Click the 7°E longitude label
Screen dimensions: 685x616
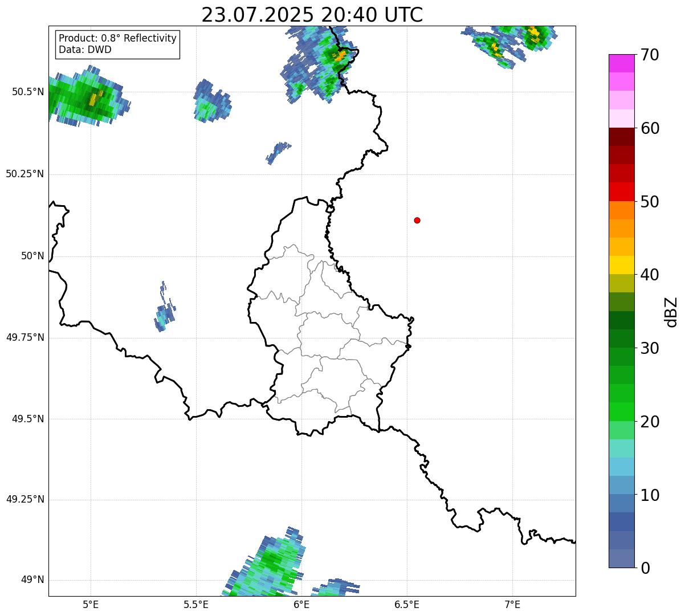tap(512, 604)
